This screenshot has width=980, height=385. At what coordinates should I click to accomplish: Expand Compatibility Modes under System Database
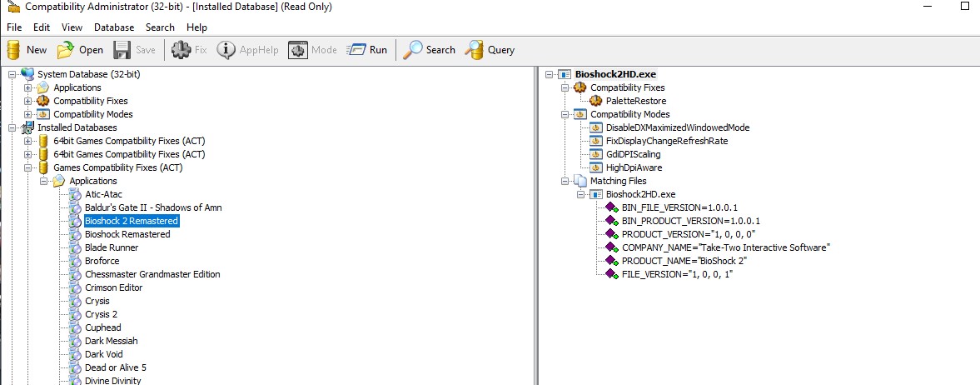click(27, 114)
